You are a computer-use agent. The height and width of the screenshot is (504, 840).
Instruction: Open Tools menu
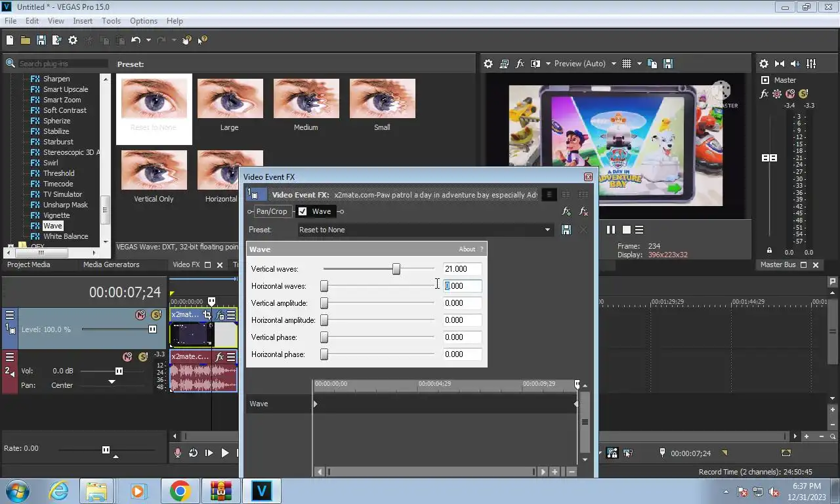[x=111, y=21]
